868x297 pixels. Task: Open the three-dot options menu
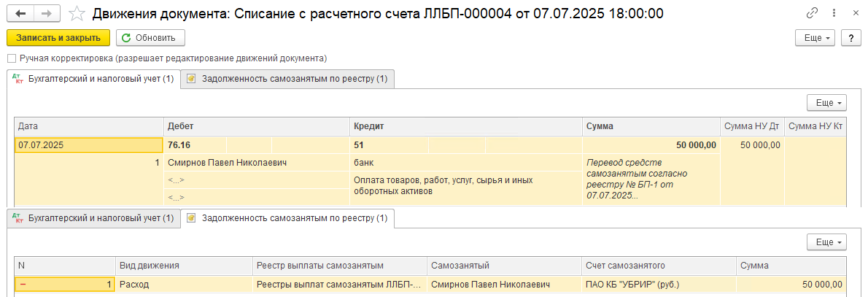[834, 13]
